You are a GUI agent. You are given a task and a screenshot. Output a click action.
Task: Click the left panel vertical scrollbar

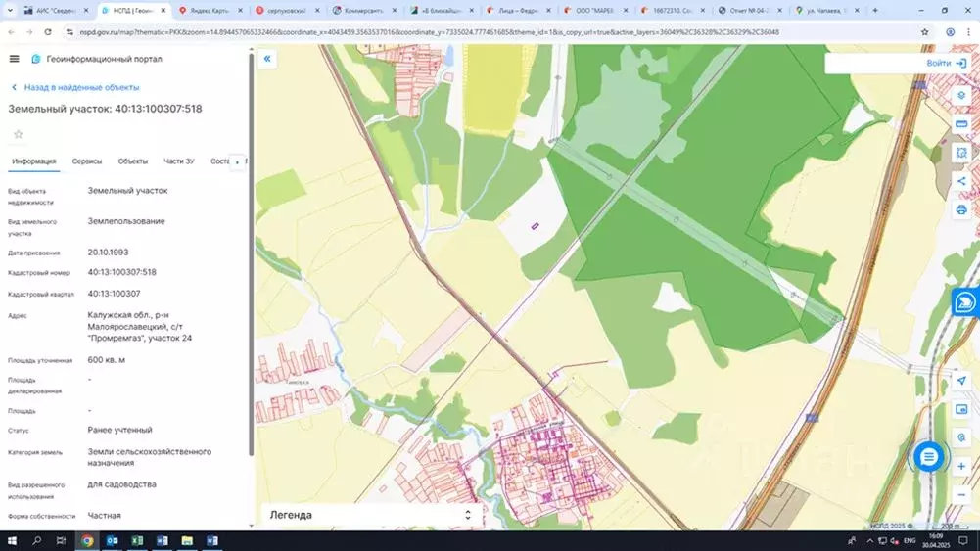[252, 253]
